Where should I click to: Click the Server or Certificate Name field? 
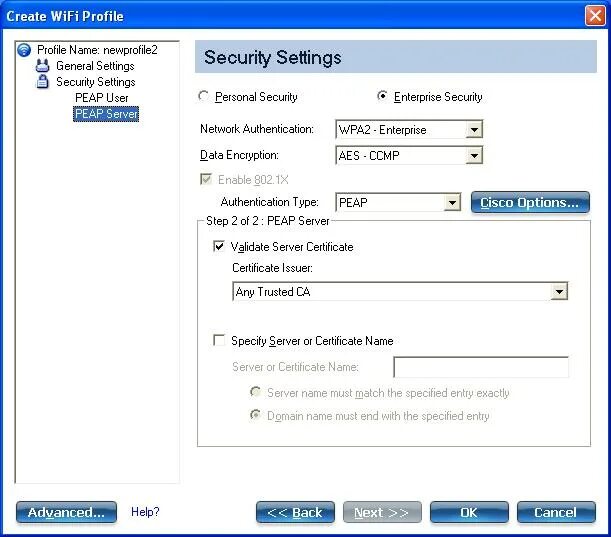(481, 367)
